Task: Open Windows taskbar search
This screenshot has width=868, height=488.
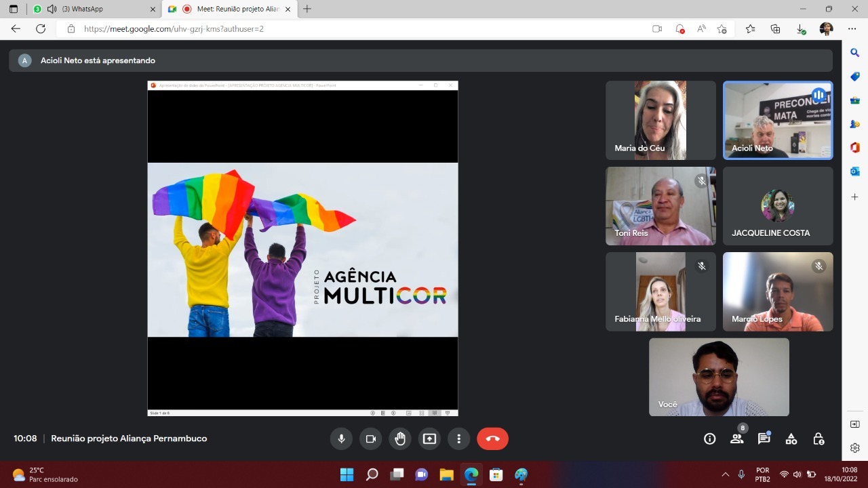Action: click(x=372, y=474)
